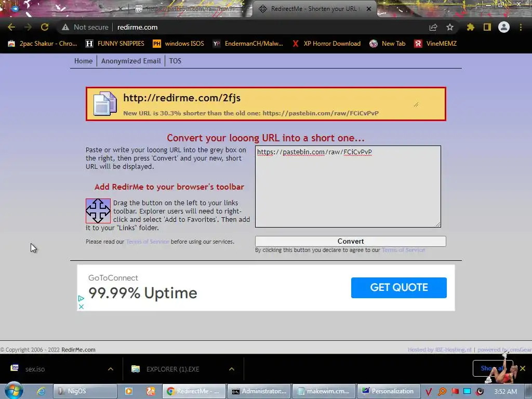Screen dimensions: 532x399
Task: Open the TOS link in navigation
Action: coord(175,61)
